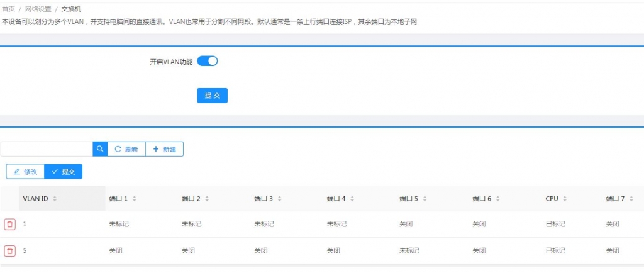Click the 提交 button with the checkmark
Viewport: 644px width, 273px height.
tap(64, 172)
